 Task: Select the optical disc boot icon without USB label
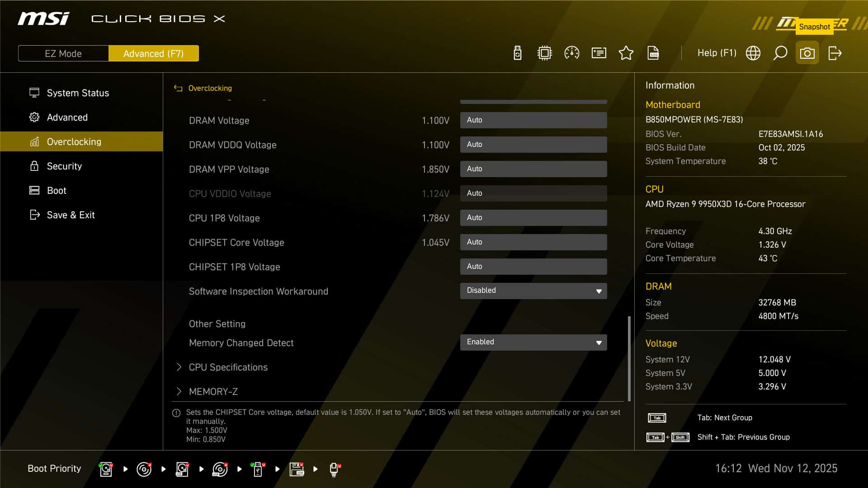pos(144,469)
